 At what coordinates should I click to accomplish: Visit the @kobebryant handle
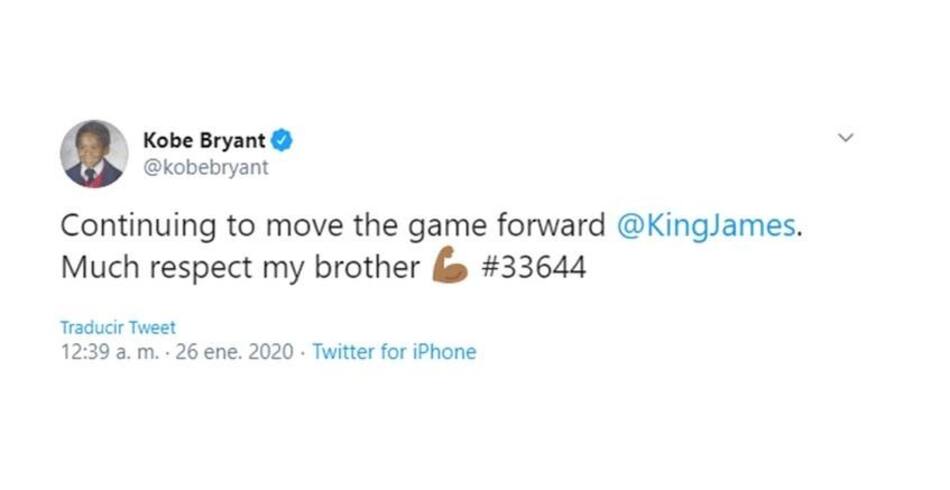pos(206,167)
